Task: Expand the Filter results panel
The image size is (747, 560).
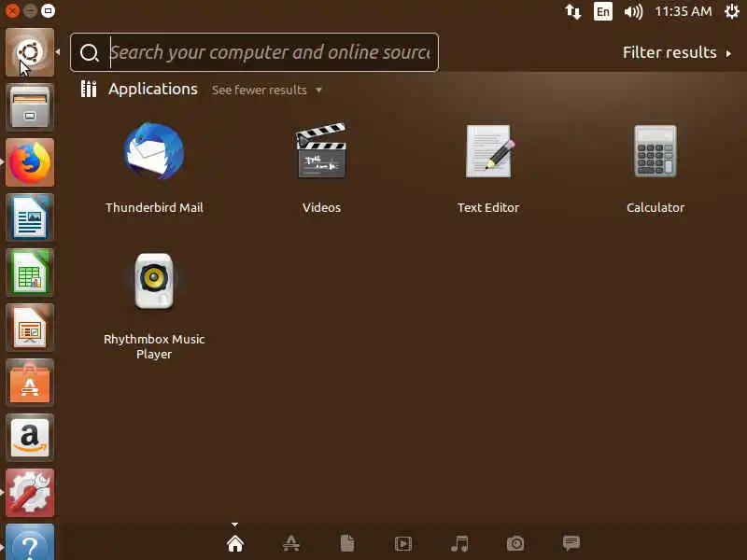Action: 676,52
